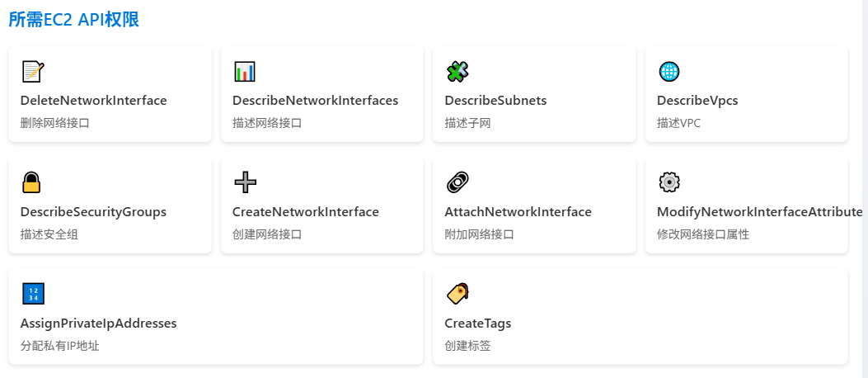
Task: Click the bar chart icon for DescribeNetworkInterfaces
Action: 245,72
